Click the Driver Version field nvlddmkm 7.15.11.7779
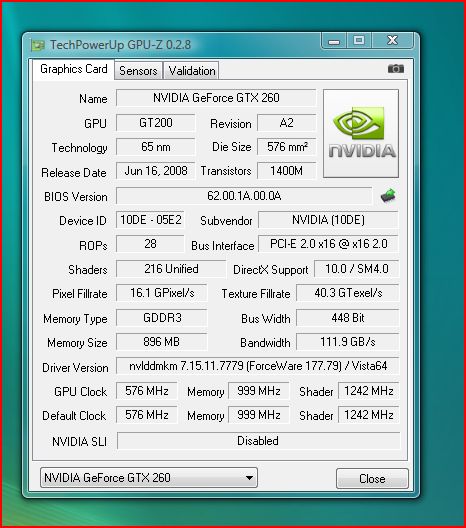 click(258, 366)
